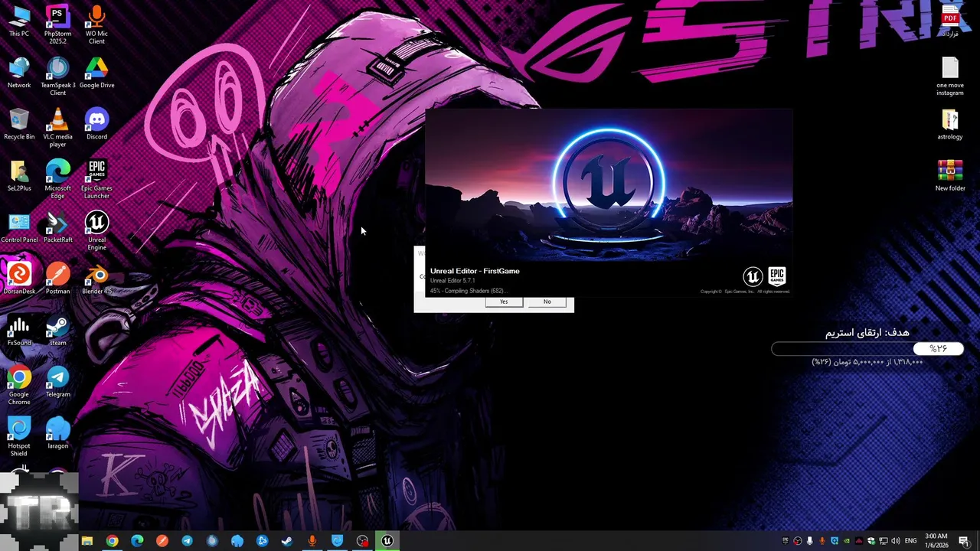980x551 pixels.
Task: Select the New folder archive icon
Action: tap(950, 176)
